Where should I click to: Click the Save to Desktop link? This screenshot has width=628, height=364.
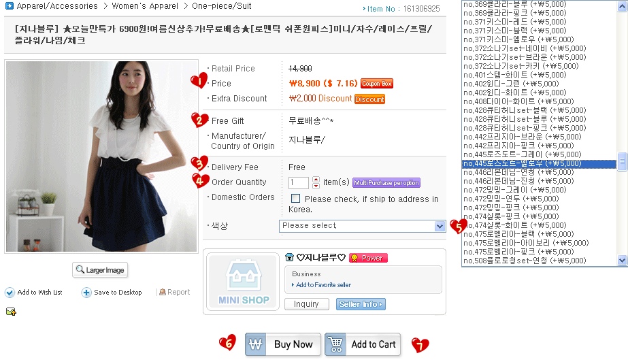tap(118, 293)
